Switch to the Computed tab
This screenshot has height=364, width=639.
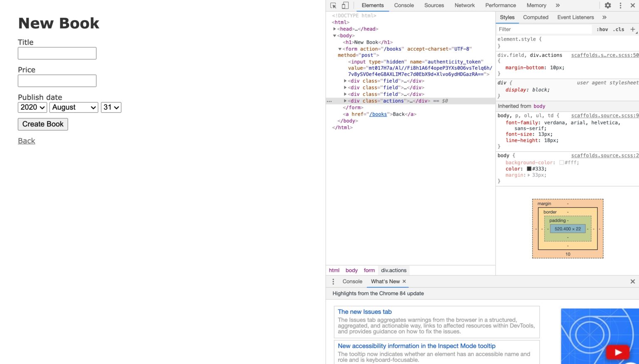pos(535,17)
